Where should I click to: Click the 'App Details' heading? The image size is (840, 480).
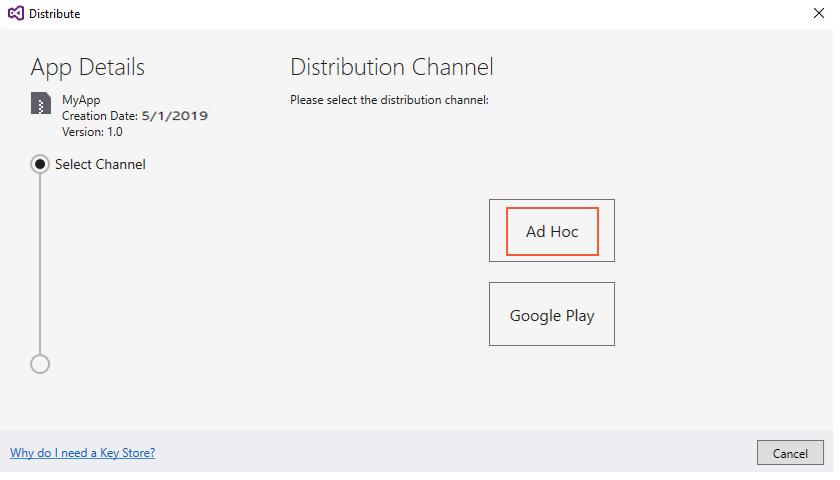(x=87, y=68)
